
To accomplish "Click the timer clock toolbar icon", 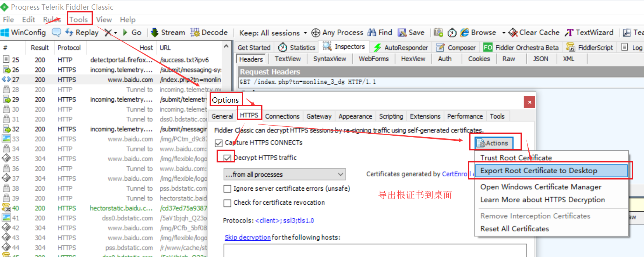I will click(x=452, y=33).
